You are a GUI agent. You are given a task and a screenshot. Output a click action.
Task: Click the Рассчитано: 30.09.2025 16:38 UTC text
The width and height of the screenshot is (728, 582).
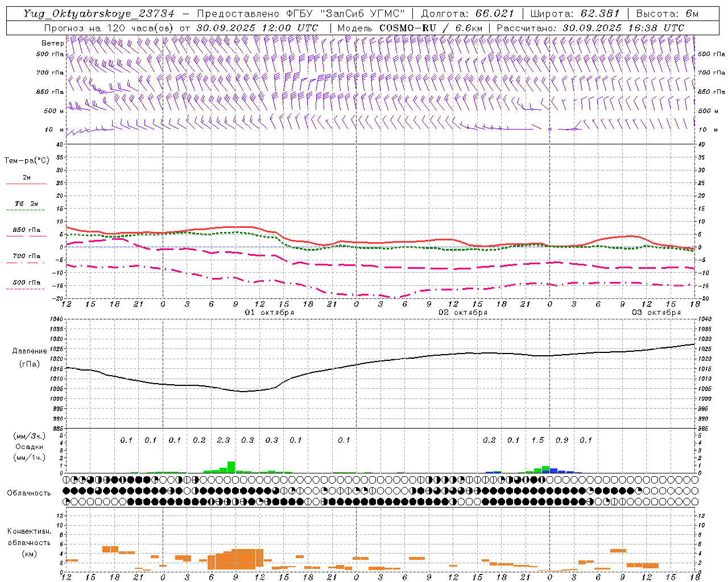pos(590,28)
